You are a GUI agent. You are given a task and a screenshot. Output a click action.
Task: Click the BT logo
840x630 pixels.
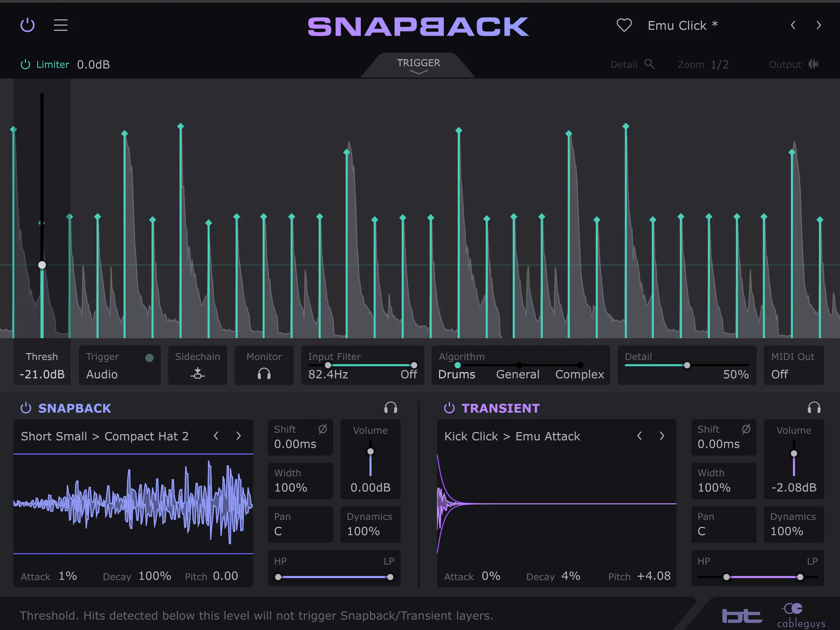[742, 616]
